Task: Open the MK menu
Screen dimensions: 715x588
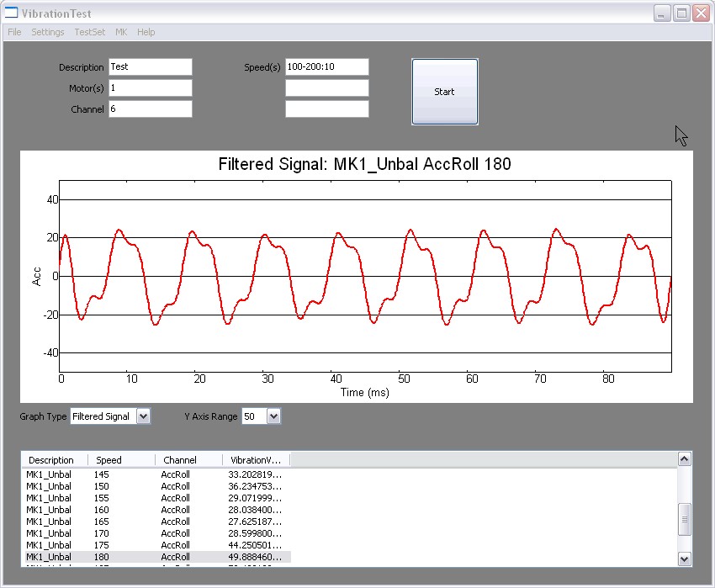Action: [121, 32]
